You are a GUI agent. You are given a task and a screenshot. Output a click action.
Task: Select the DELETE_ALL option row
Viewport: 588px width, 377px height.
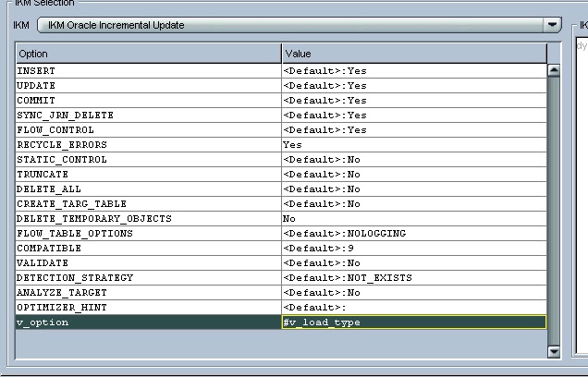point(149,189)
